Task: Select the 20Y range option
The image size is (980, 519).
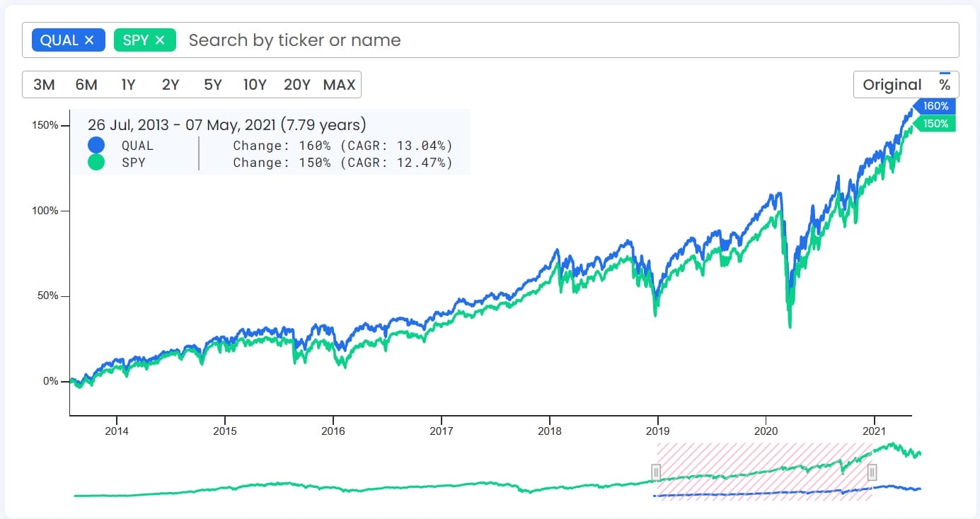Action: pos(297,84)
